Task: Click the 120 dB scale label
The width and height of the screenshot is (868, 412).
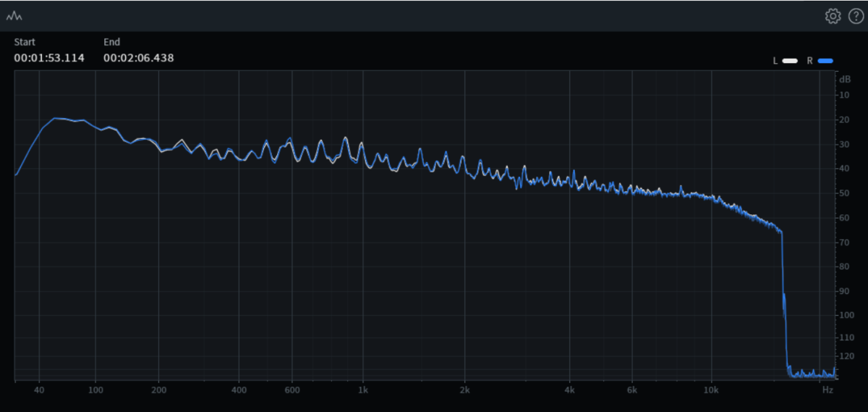Action: [x=846, y=356]
